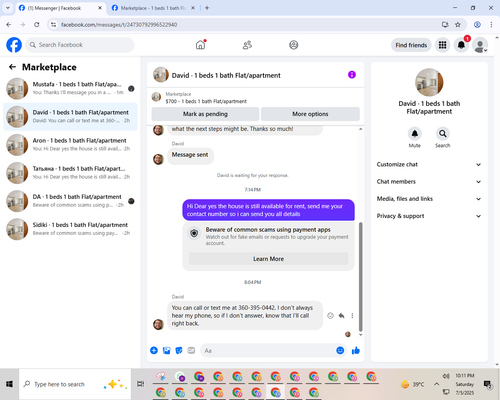Click the Message sent bubble
Viewport: 500px width, 400px height.
click(x=190, y=155)
